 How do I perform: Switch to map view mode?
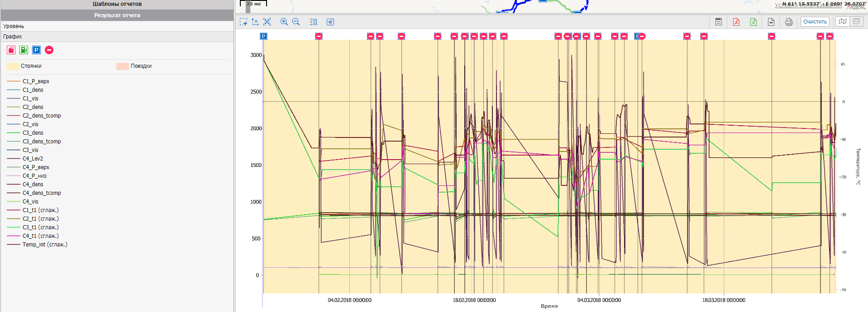842,22
